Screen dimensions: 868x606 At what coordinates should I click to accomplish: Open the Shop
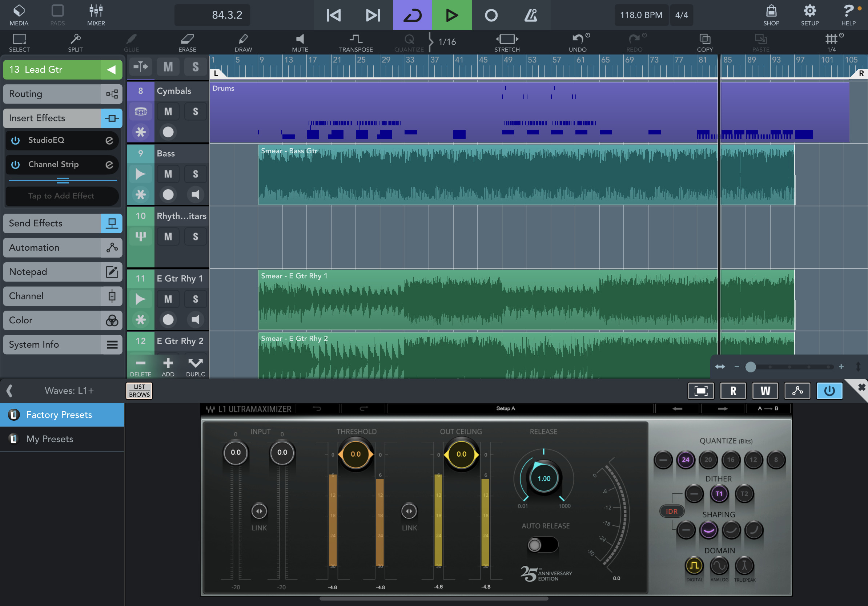pyautogui.click(x=771, y=15)
